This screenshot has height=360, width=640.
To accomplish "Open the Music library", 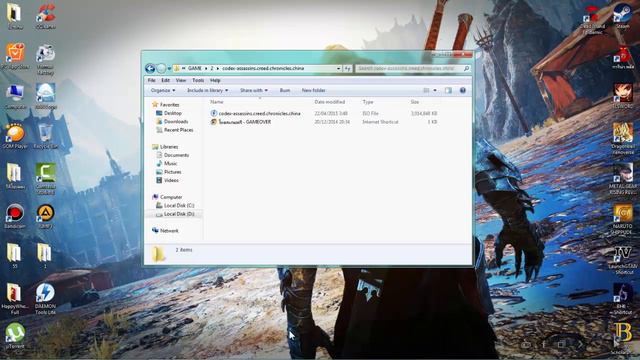I will coord(171,163).
